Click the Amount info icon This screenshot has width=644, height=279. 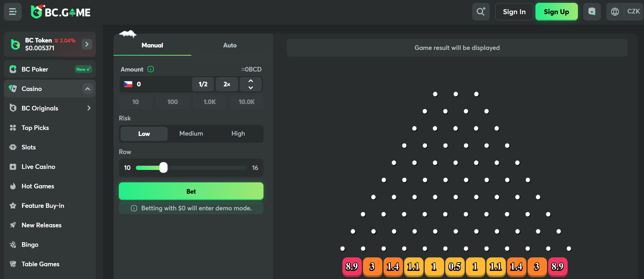151,69
